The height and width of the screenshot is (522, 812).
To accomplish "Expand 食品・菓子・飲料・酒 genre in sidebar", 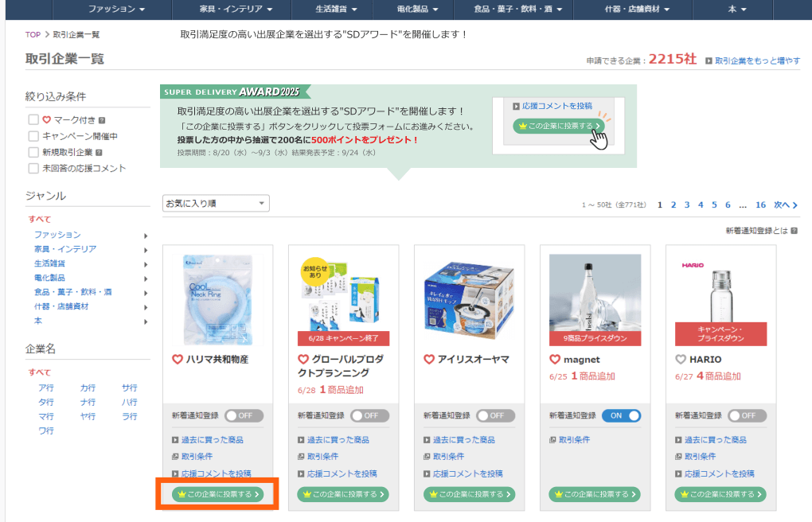I will pyautogui.click(x=146, y=293).
